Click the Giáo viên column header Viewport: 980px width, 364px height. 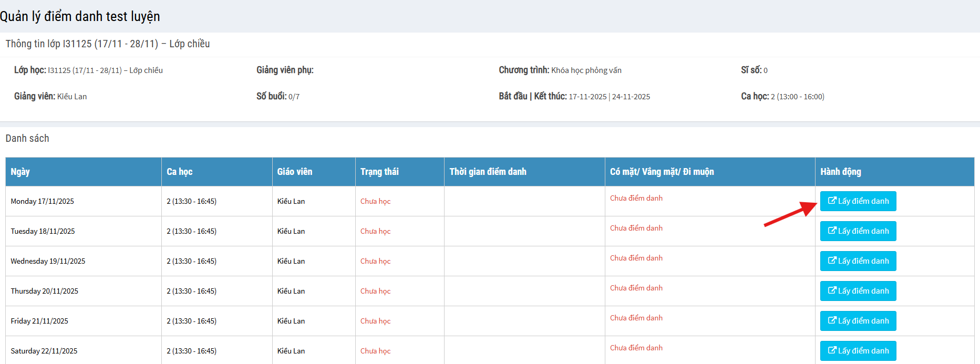(x=295, y=172)
